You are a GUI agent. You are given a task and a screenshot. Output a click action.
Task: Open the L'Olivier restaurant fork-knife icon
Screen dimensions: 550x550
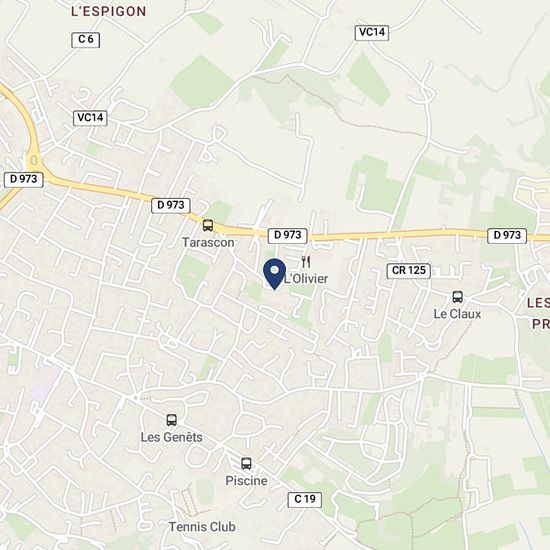click(306, 261)
